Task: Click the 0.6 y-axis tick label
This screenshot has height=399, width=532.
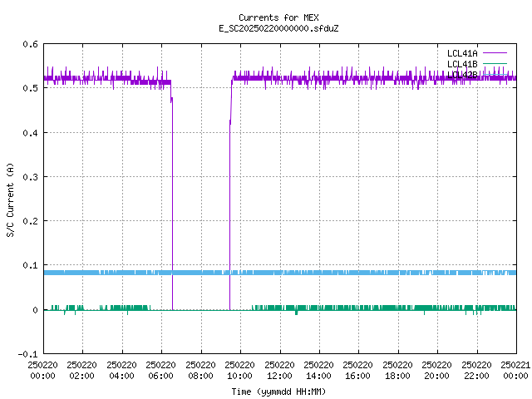Action: coord(30,44)
